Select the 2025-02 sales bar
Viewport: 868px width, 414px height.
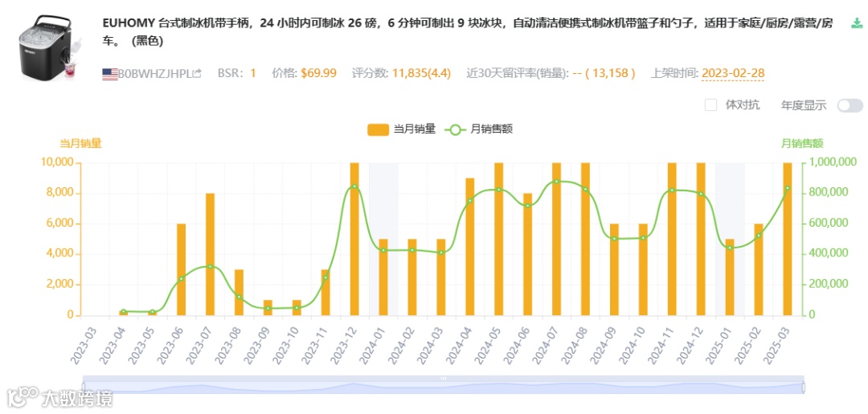pyautogui.click(x=759, y=269)
